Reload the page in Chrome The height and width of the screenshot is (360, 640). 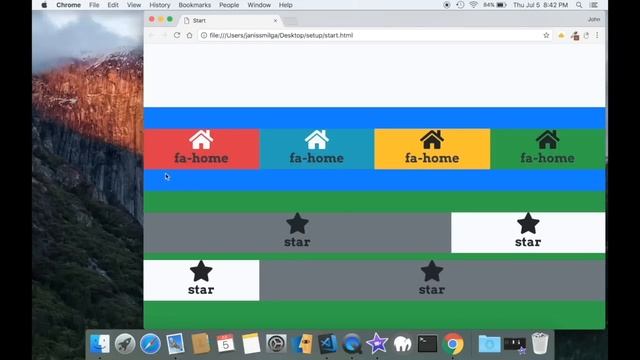click(x=177, y=35)
